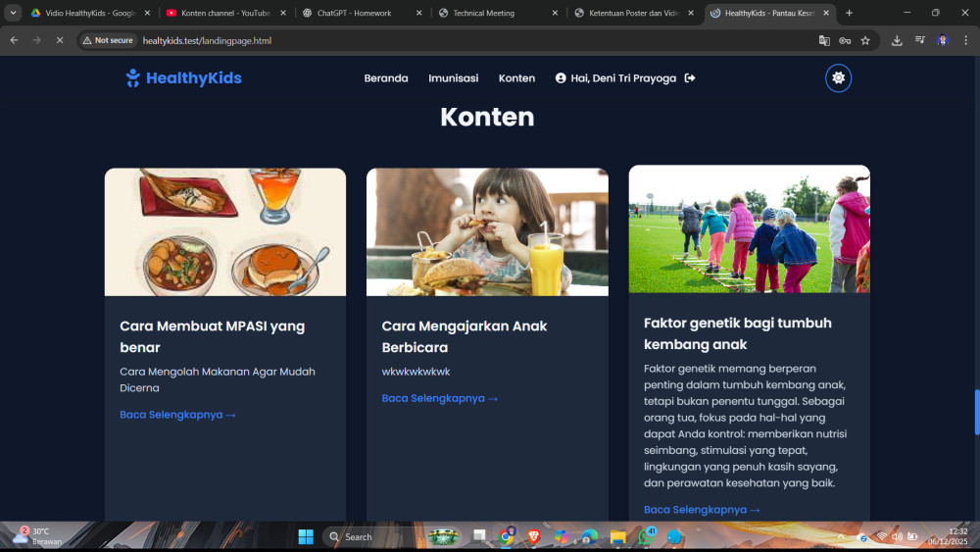This screenshot has height=552, width=980.
Task: Show hidden system tray icons
Action: pyautogui.click(x=841, y=536)
